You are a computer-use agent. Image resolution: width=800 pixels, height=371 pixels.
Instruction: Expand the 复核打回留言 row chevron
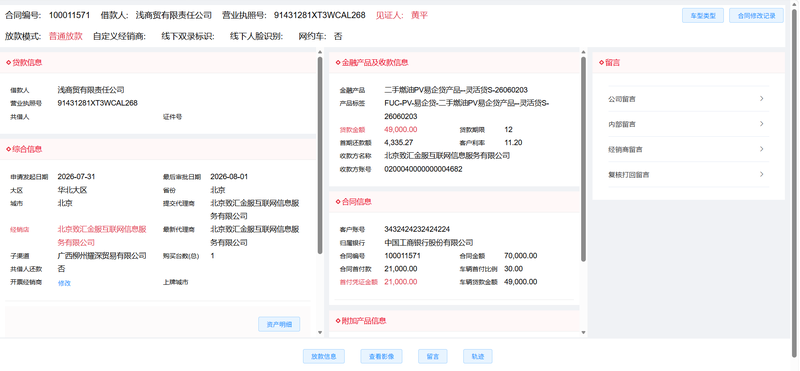[x=761, y=174]
